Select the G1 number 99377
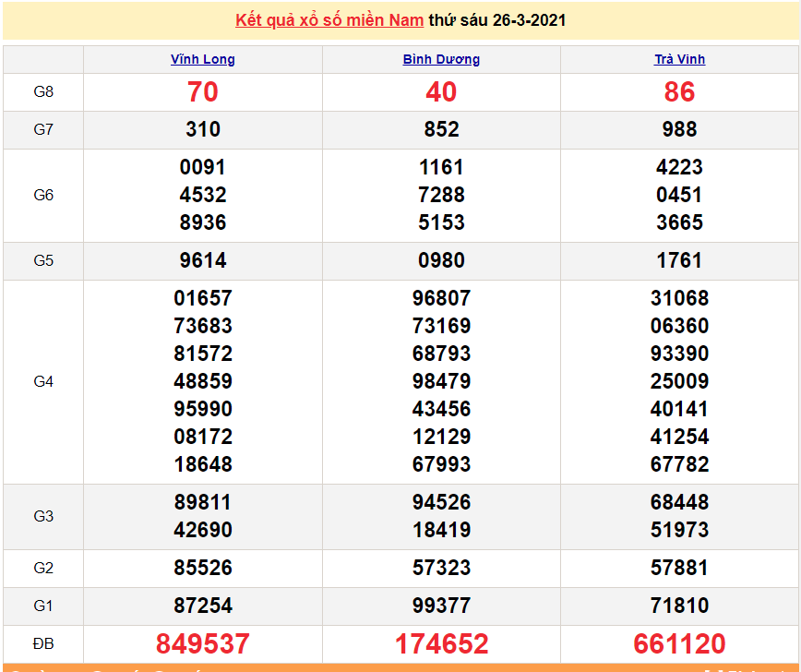This screenshot has width=801, height=672. 441,606
